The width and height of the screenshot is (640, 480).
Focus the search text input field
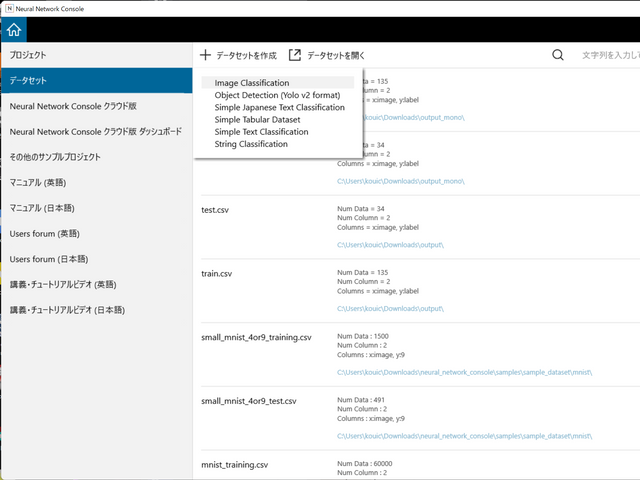610,55
